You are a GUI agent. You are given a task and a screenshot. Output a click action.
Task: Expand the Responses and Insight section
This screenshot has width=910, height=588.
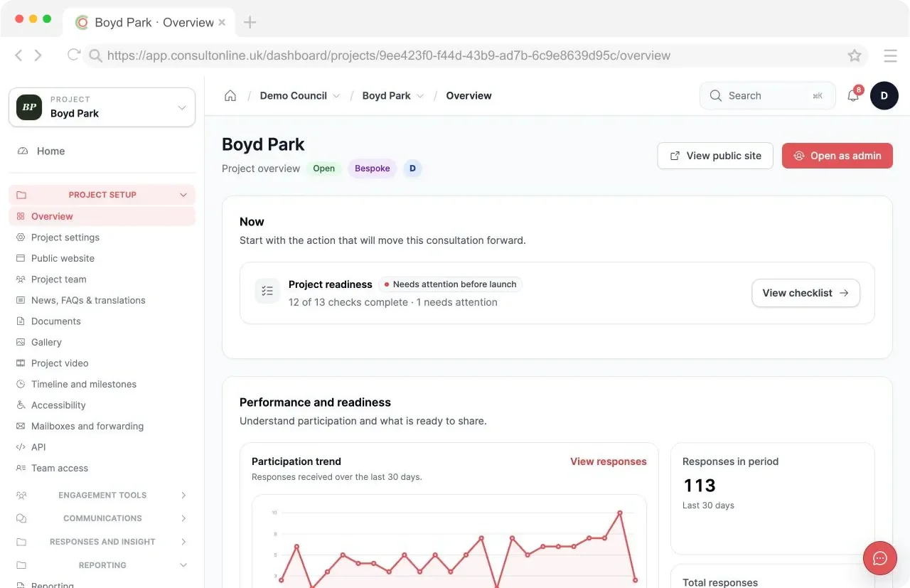coord(102,542)
